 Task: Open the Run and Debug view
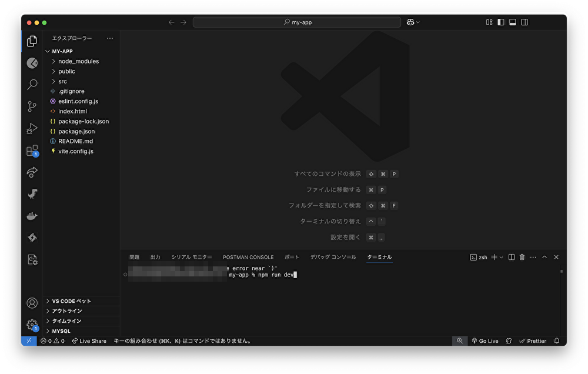[x=32, y=128]
